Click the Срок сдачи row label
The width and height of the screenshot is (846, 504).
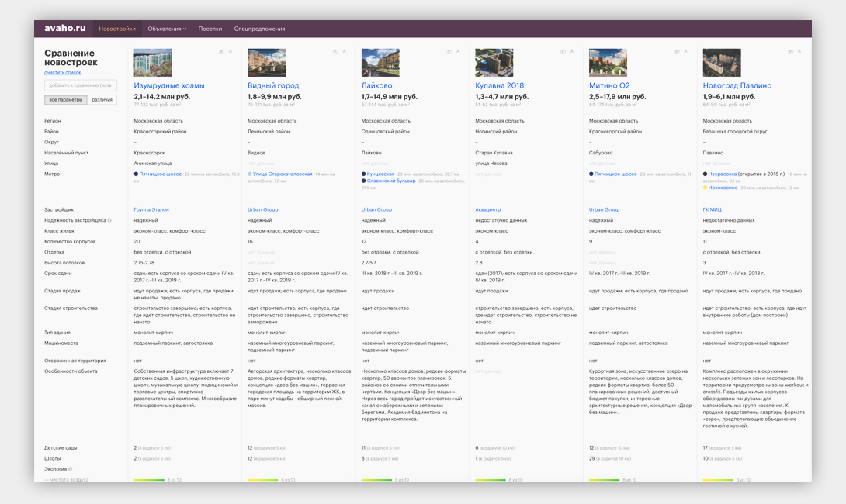[57, 273]
